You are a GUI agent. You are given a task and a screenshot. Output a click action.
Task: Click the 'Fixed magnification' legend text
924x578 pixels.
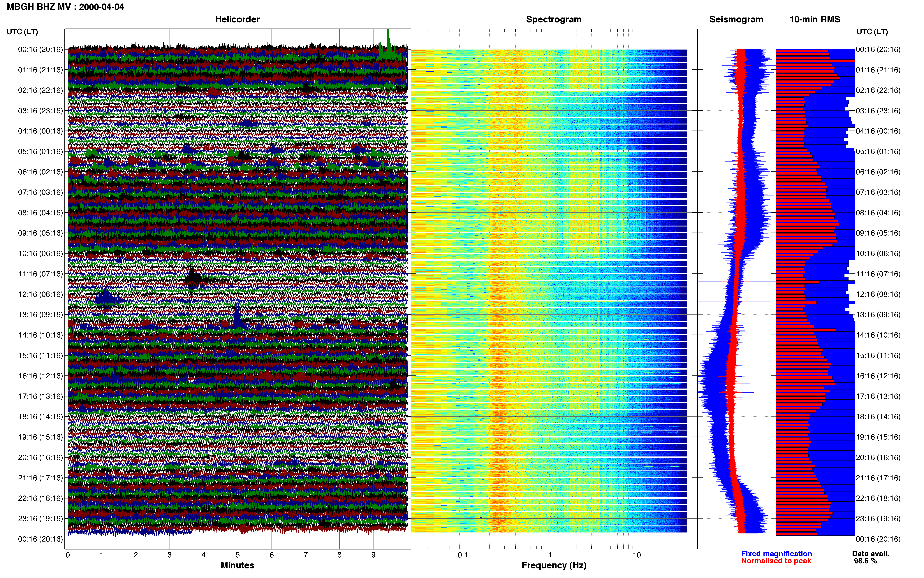click(776, 554)
